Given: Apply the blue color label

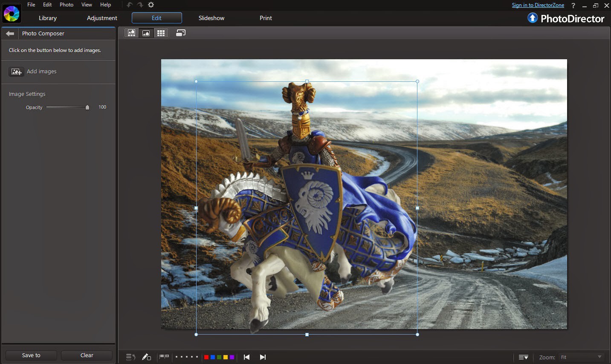Looking at the screenshot, I should click(213, 357).
